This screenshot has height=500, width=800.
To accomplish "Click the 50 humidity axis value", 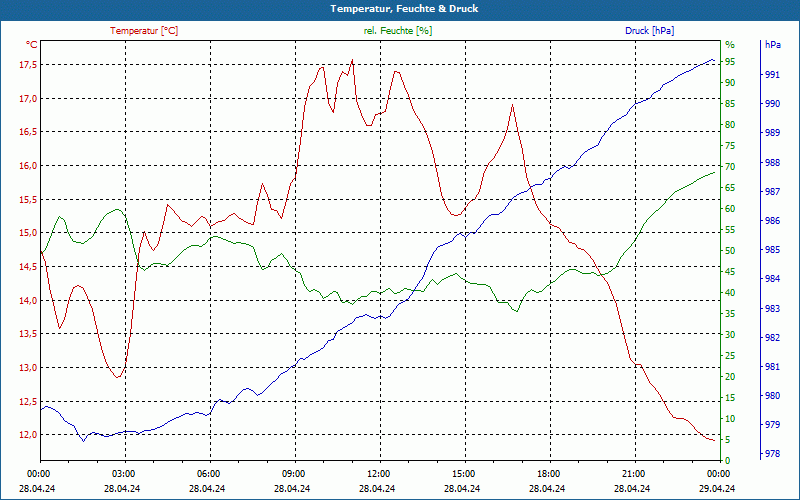I will click(x=730, y=251).
